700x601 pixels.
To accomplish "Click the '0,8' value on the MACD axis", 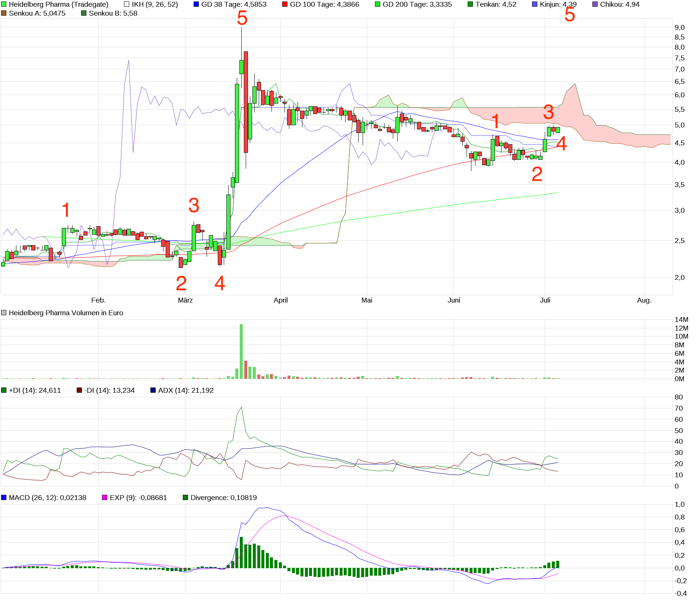I will [680, 517].
